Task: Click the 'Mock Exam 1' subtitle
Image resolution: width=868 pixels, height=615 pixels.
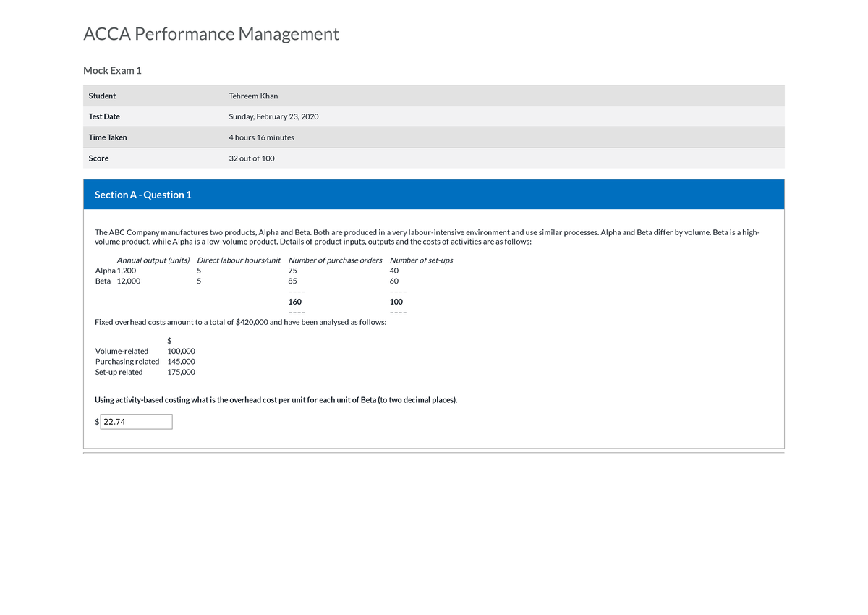Action: tap(113, 70)
